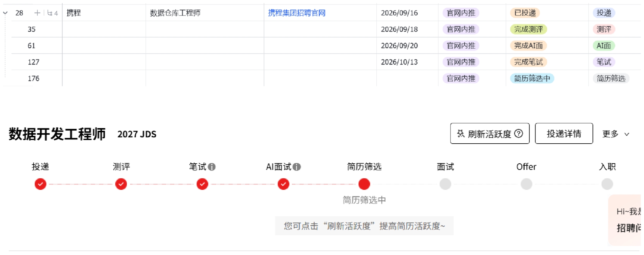Select the 携程 company cell
Image resolution: width=644 pixels, height=255 pixels.
pyautogui.click(x=104, y=13)
